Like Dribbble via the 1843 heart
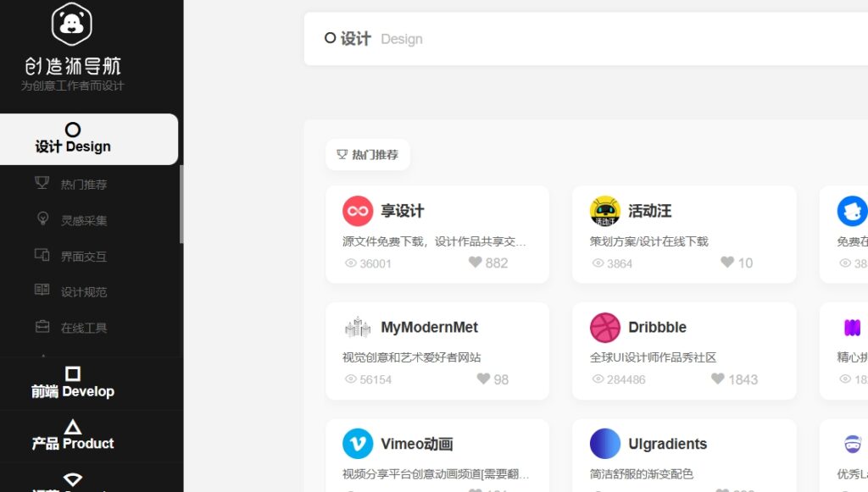This screenshot has height=492, width=868. click(x=718, y=379)
